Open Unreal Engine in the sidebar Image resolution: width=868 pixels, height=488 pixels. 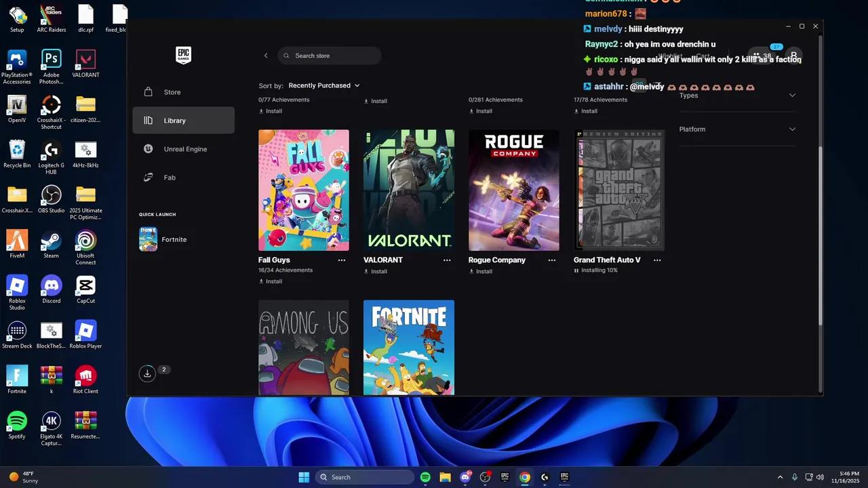[x=183, y=149]
